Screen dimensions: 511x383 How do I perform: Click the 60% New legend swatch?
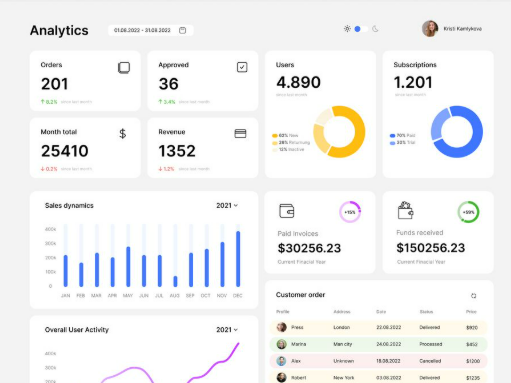[275, 136]
